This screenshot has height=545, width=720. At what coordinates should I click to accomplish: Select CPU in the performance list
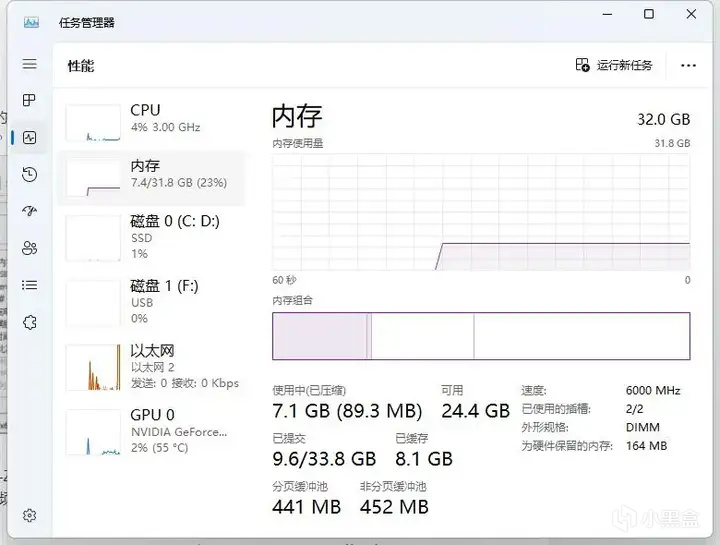(x=152, y=119)
